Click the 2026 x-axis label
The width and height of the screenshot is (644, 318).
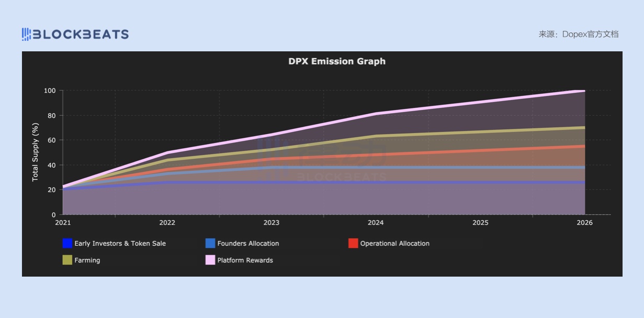pos(584,223)
